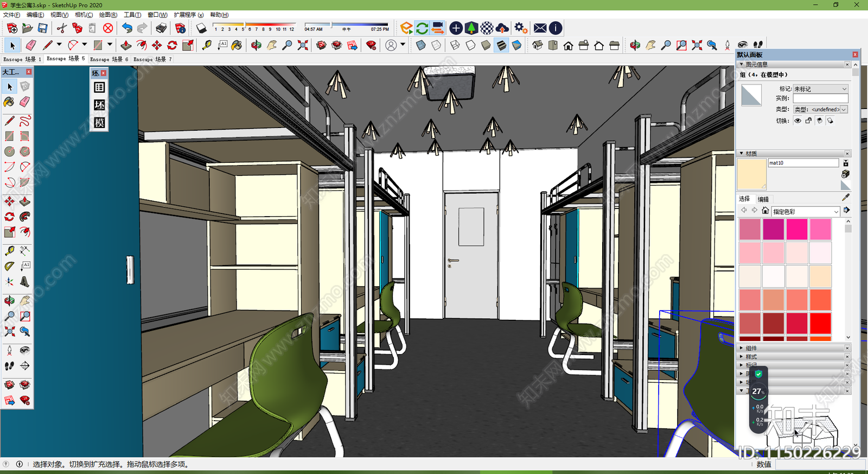Expand the 样式 styles section
Viewport: 868px width, 474px height.
pos(742,357)
